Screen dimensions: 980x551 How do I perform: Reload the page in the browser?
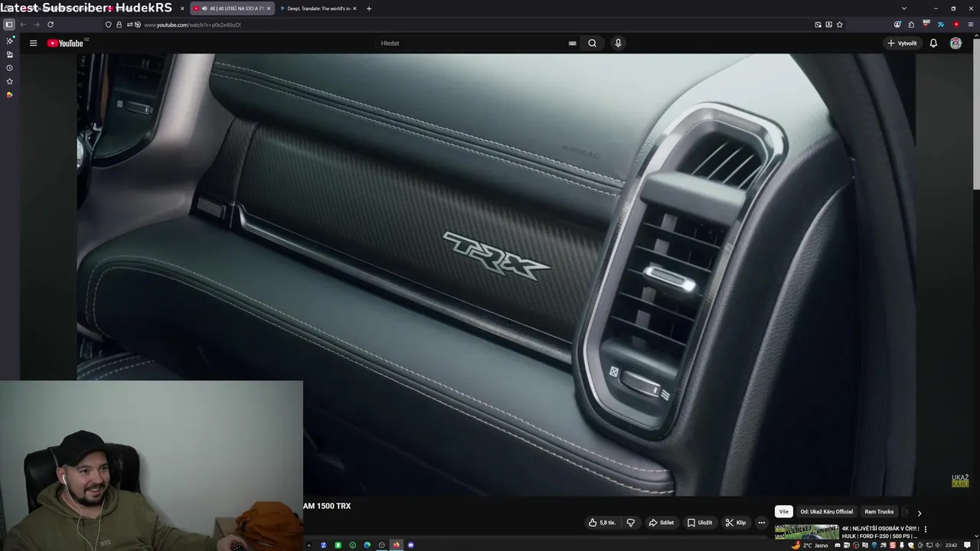(51, 24)
